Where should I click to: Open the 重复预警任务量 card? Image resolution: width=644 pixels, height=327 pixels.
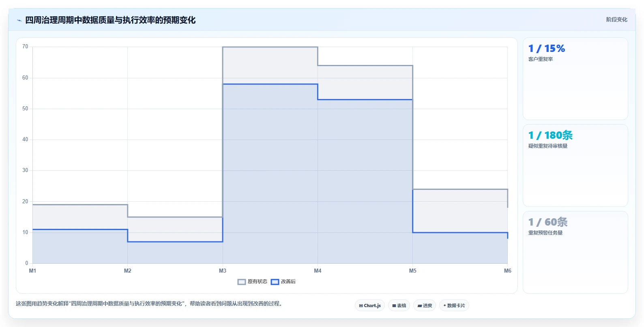click(x=575, y=252)
